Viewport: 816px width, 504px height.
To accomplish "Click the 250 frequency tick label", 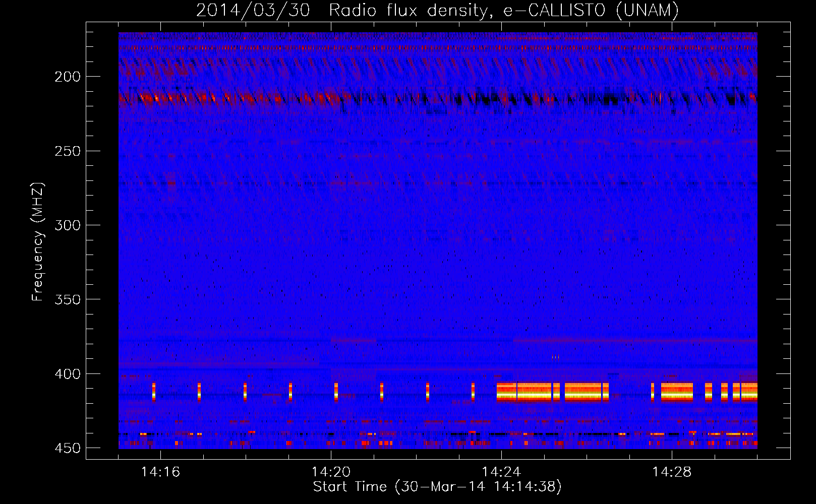I will [68, 151].
